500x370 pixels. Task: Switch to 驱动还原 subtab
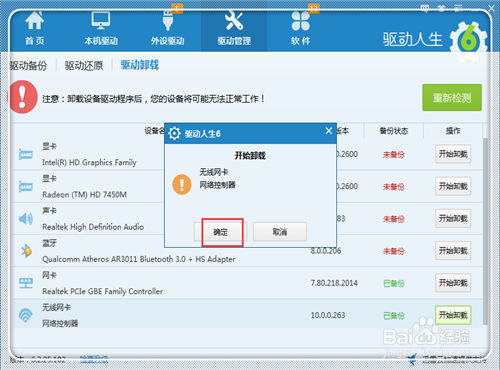click(x=84, y=65)
